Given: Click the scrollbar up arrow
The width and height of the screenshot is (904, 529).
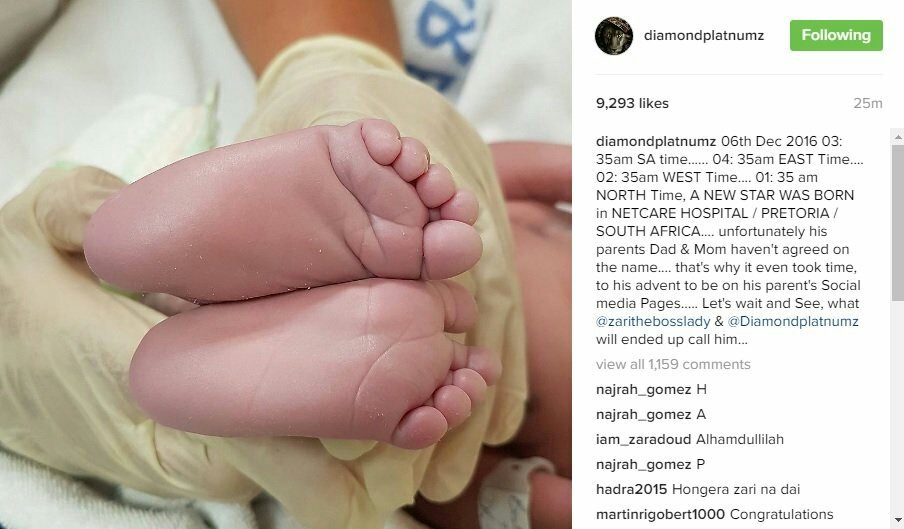Looking at the screenshot, I should pos(898,137).
